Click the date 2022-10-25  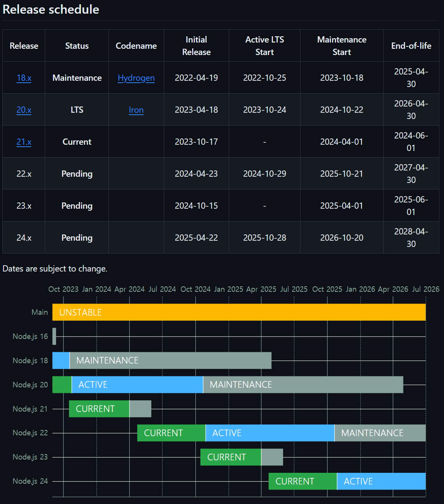tap(265, 78)
